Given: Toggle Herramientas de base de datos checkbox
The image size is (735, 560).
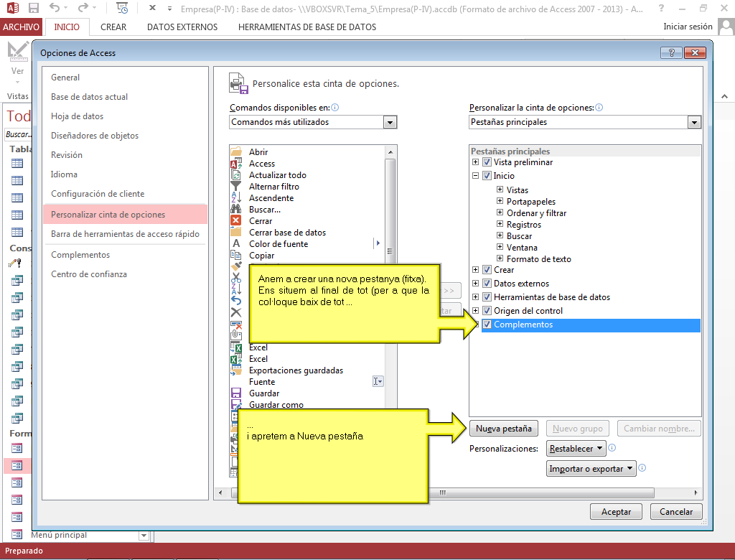Looking at the screenshot, I should 487,297.
